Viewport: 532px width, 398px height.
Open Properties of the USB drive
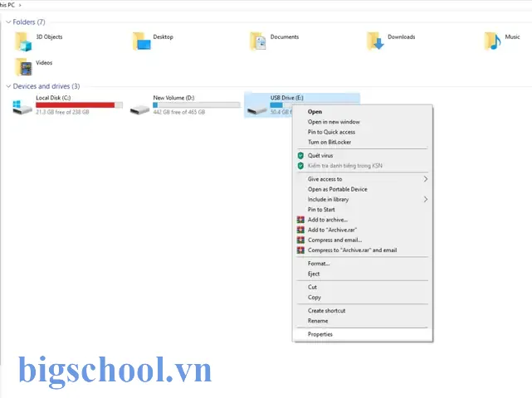(x=363, y=334)
